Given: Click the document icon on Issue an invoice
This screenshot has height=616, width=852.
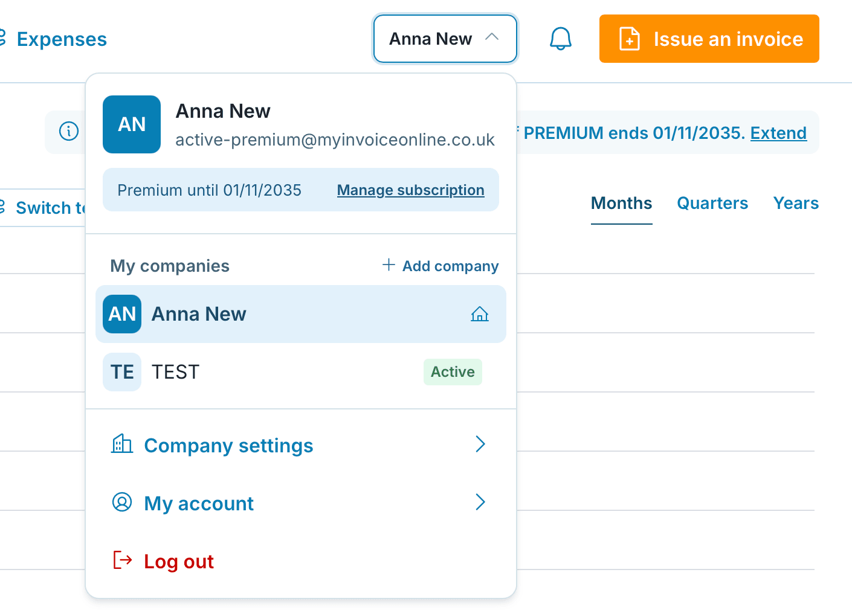Looking at the screenshot, I should pyautogui.click(x=629, y=39).
